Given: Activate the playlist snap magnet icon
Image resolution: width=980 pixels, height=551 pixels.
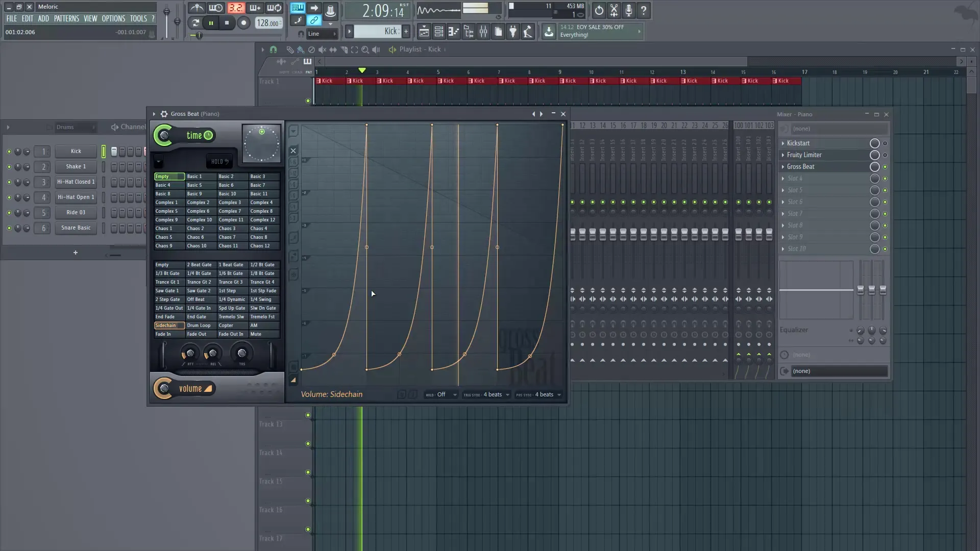Looking at the screenshot, I should click(274, 49).
